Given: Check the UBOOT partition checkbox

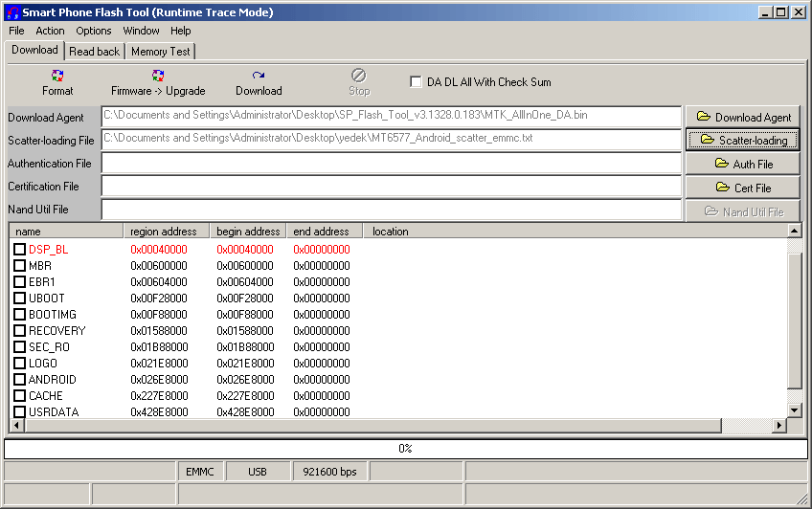Looking at the screenshot, I should point(20,298).
